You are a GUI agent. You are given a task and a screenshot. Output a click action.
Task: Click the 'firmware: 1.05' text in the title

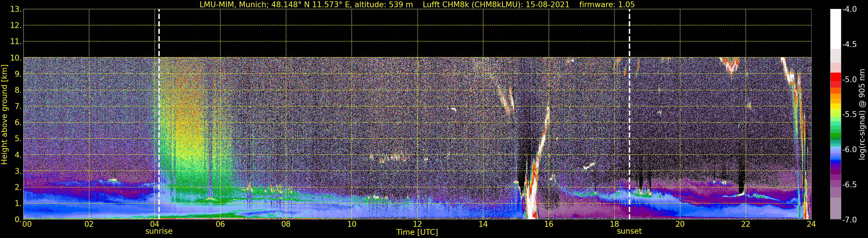click(x=607, y=4)
